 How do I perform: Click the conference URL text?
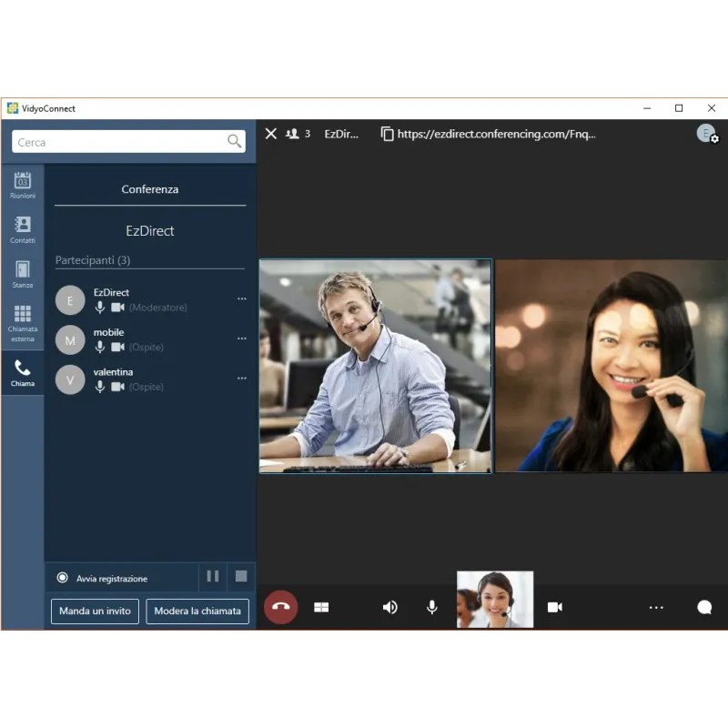pyautogui.click(x=496, y=134)
